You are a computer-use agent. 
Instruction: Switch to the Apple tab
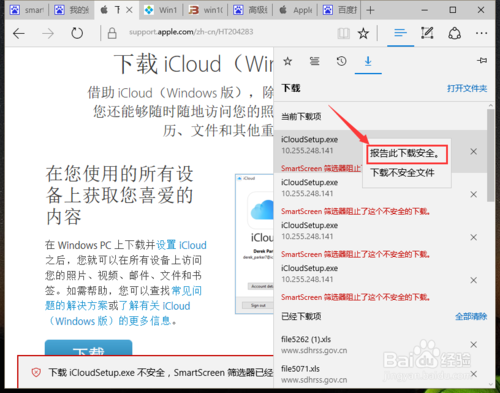click(295, 10)
